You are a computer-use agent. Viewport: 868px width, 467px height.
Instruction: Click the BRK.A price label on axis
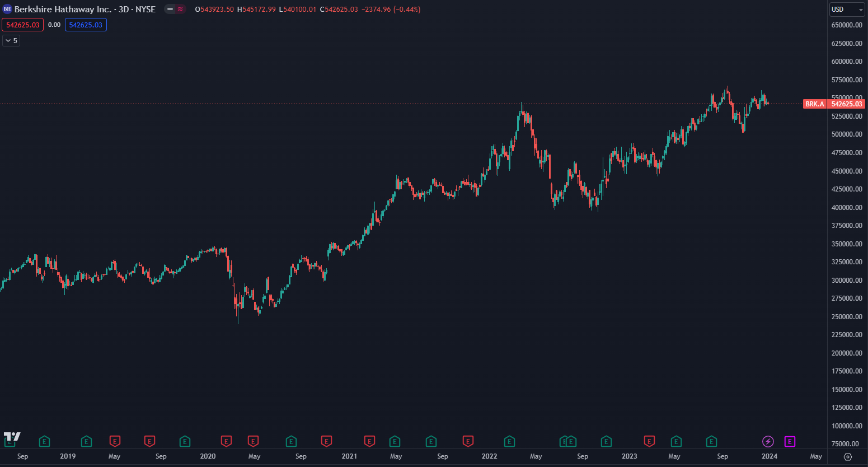[814, 104]
